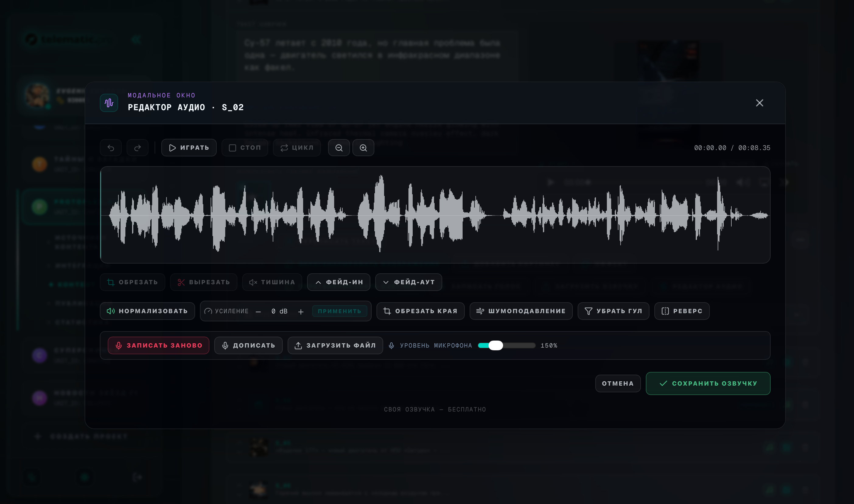Click the undo arrow button
The width and height of the screenshot is (854, 504).
111,148
